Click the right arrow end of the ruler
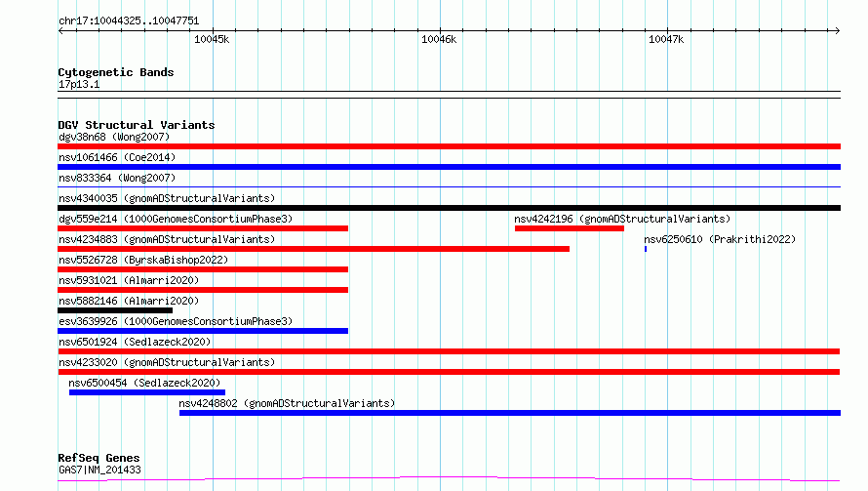This screenshot has width=868, height=491. click(x=838, y=30)
